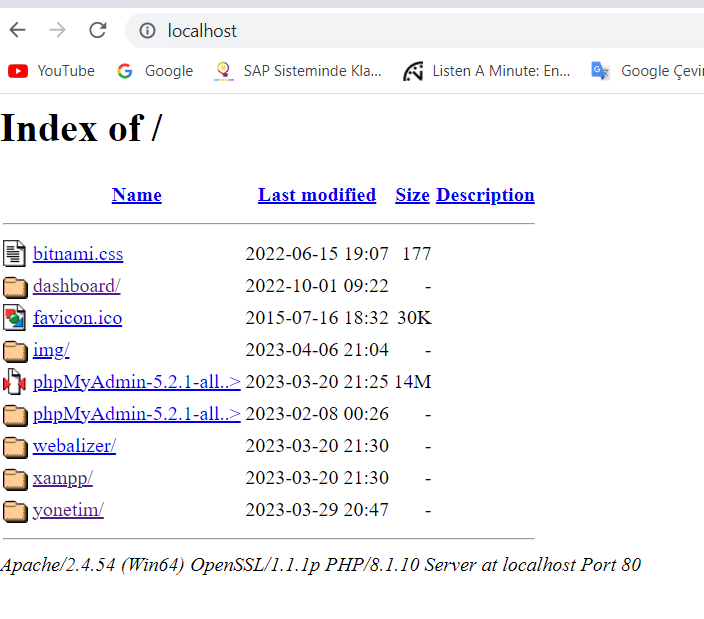Open the SAP Sisteminde Kla... bookmark
704x619 pixels.
298,71
